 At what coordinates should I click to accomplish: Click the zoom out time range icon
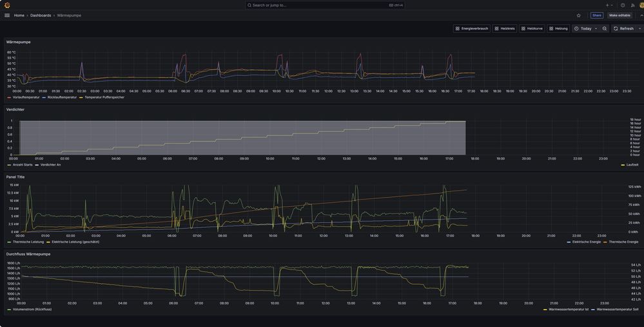click(x=605, y=28)
